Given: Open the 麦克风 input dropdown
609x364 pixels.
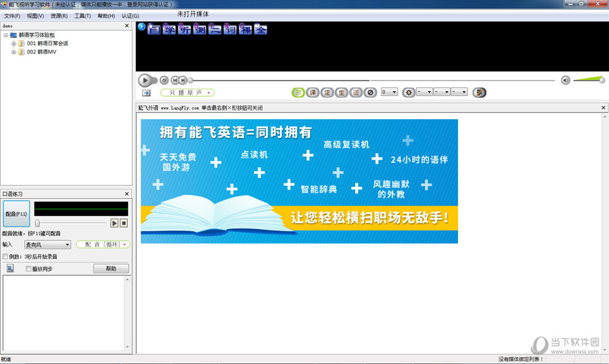Looking at the screenshot, I should [48, 245].
